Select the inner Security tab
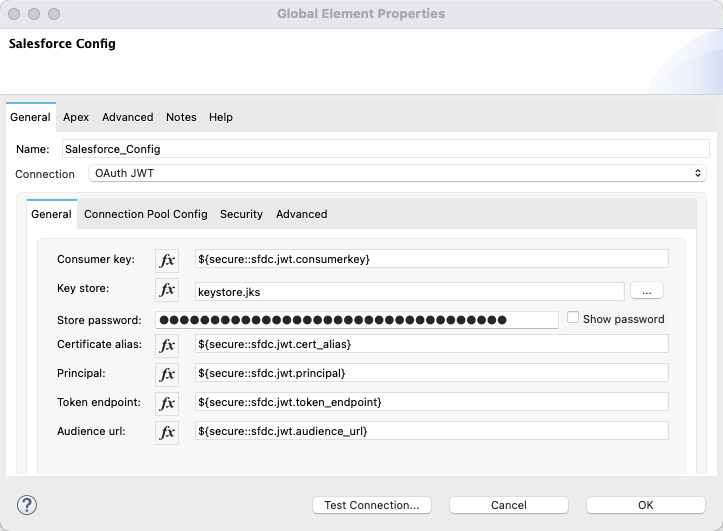Screen dimensions: 723x531 click(241, 214)
